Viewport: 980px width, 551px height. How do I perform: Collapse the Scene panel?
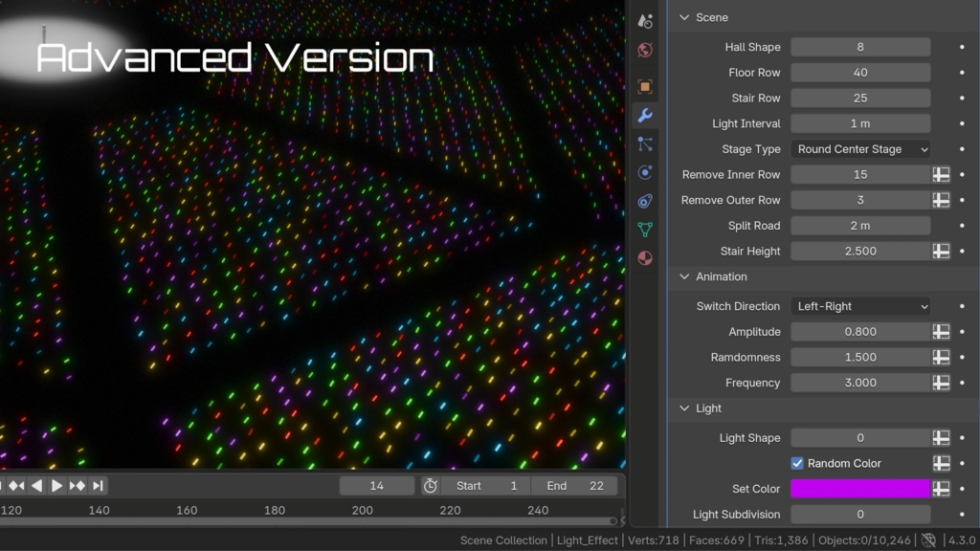(x=684, y=17)
